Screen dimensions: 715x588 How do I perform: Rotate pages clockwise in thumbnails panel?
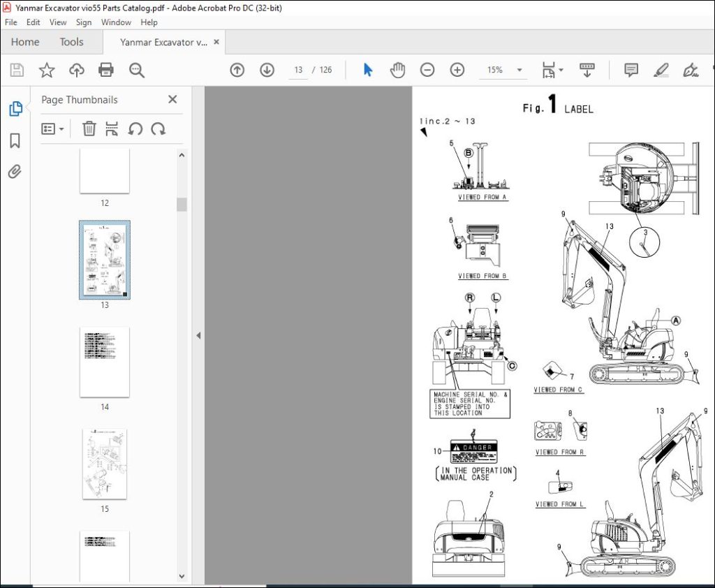pos(159,128)
